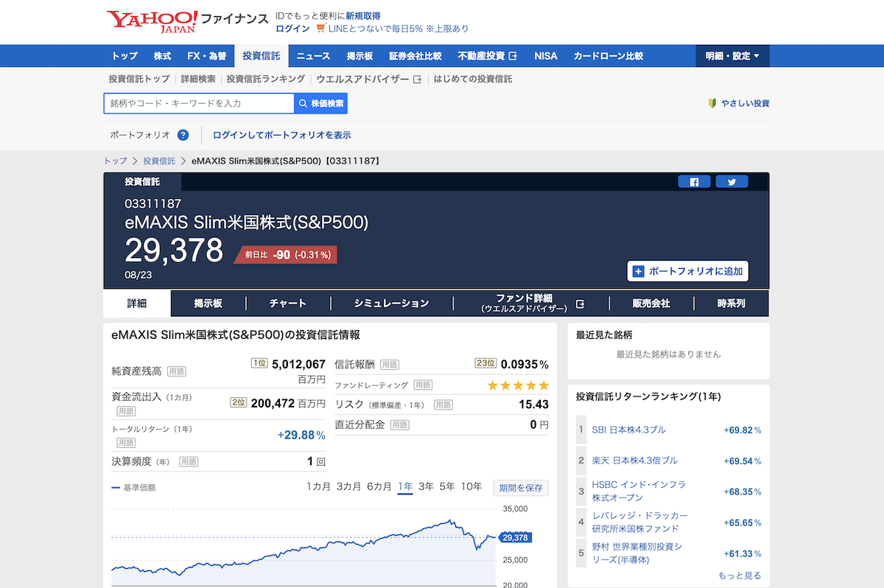The width and height of the screenshot is (884, 588).
Task: Click the plus icon on ポートフォリオに追加
Action: coord(639,271)
